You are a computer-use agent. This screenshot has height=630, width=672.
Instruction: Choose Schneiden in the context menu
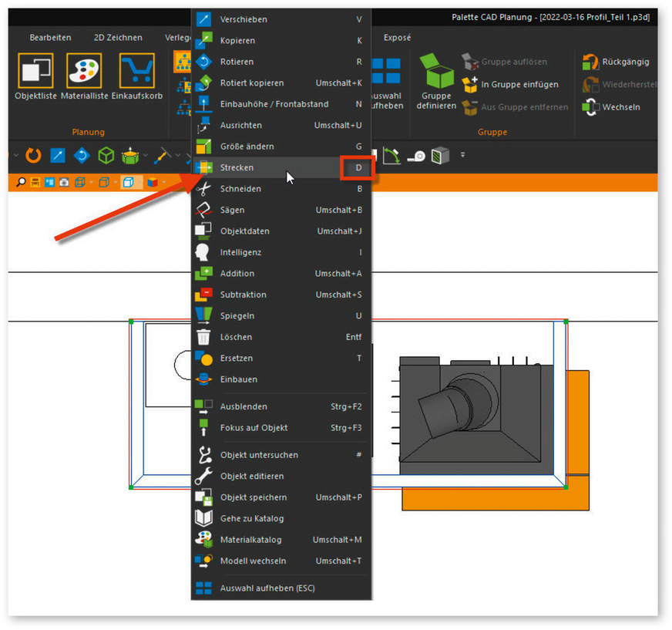240,189
